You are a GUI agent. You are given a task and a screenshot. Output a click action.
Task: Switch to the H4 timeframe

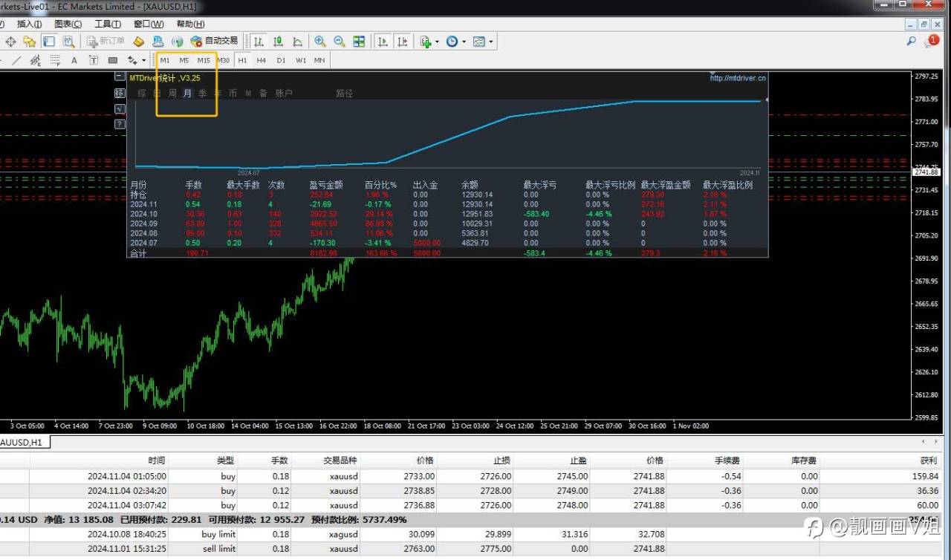pos(262,60)
